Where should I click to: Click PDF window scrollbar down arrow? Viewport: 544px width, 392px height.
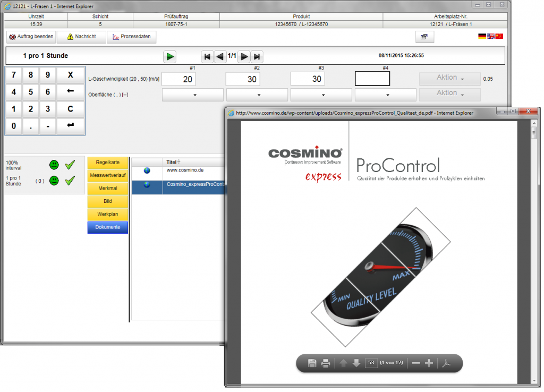pyautogui.click(x=534, y=380)
